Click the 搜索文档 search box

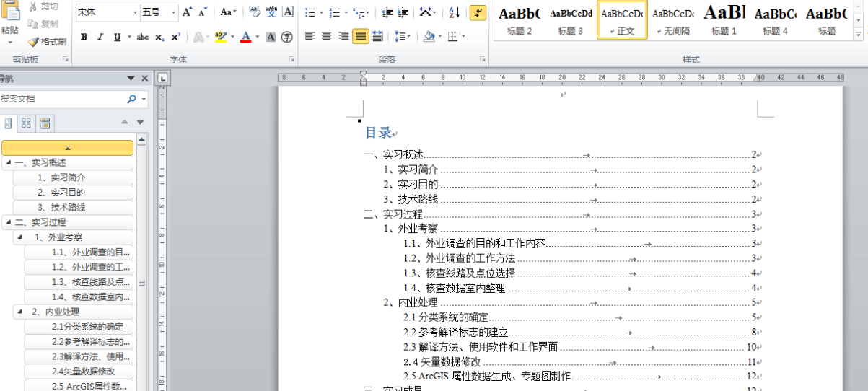[61, 99]
